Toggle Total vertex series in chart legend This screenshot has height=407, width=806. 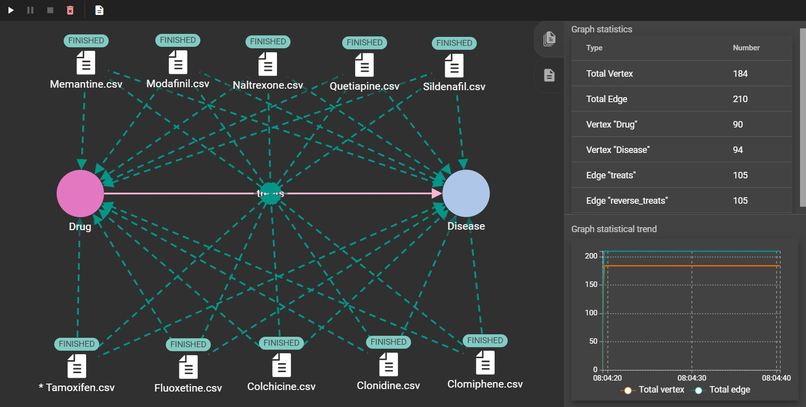pos(653,390)
